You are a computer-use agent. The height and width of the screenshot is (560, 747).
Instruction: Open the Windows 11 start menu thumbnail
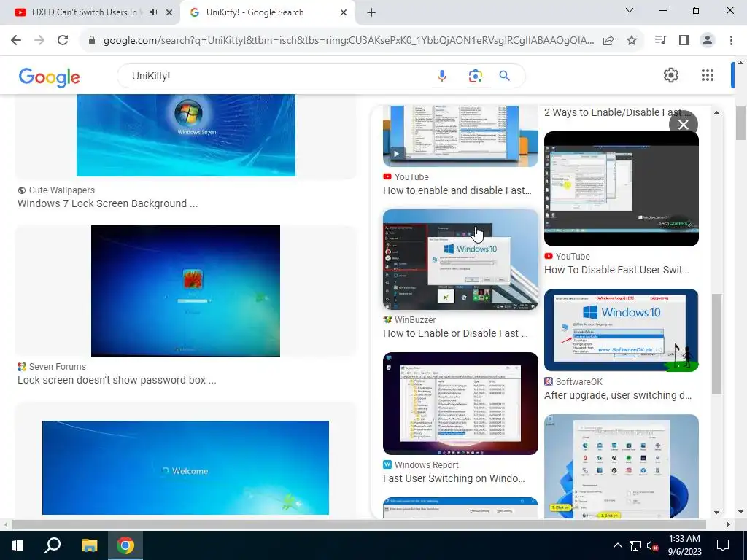point(622,467)
